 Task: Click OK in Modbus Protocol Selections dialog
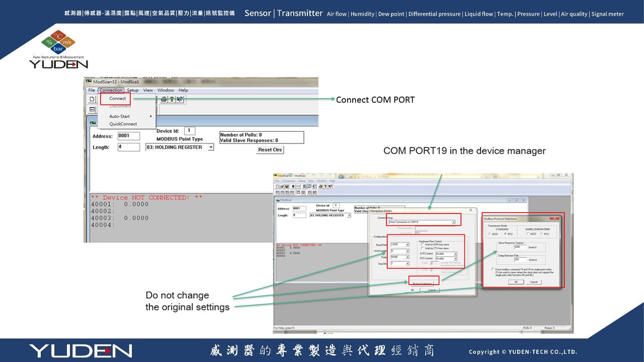[x=516, y=282]
